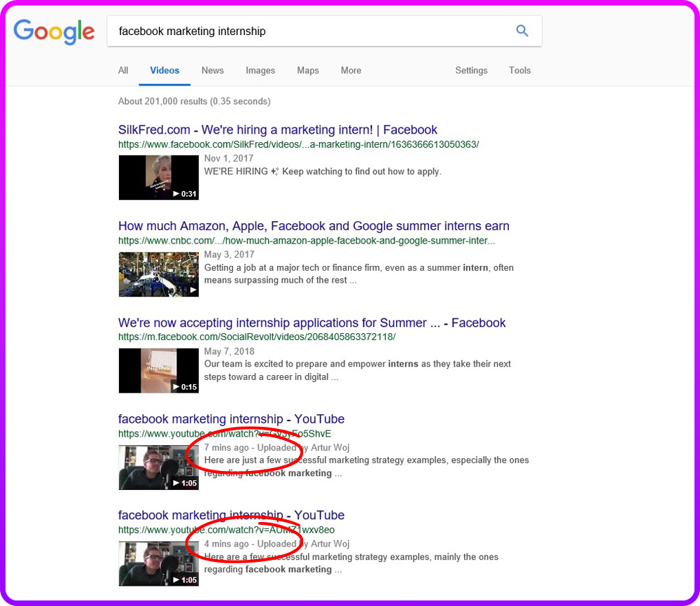Play the thumbnail of video uploaded 7 mins ago

tap(158, 467)
